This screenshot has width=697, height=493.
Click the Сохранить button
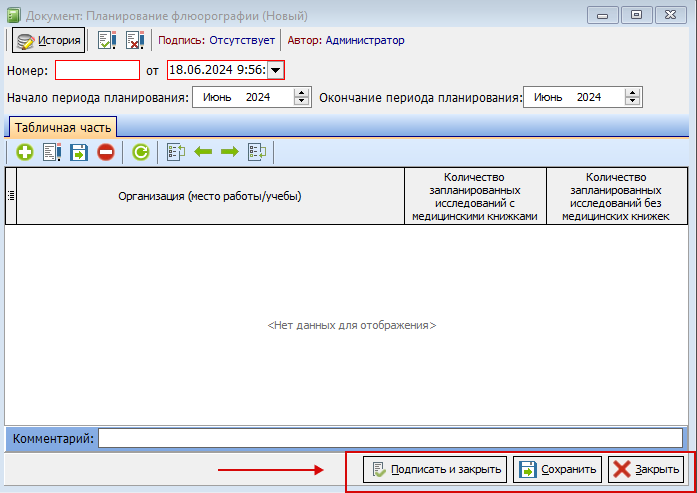tap(557, 469)
